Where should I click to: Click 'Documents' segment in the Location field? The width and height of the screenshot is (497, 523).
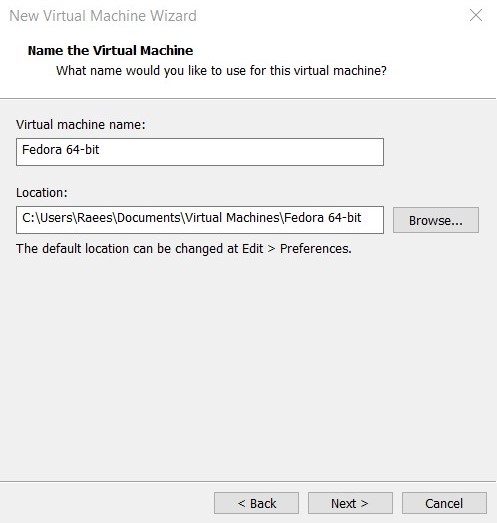[149, 218]
